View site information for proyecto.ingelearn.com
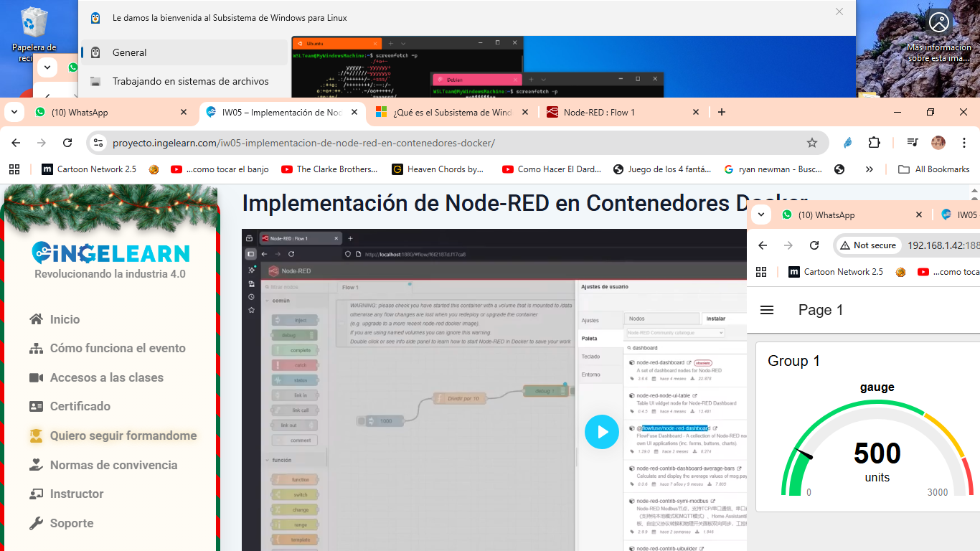The image size is (980, 551). 99,143
